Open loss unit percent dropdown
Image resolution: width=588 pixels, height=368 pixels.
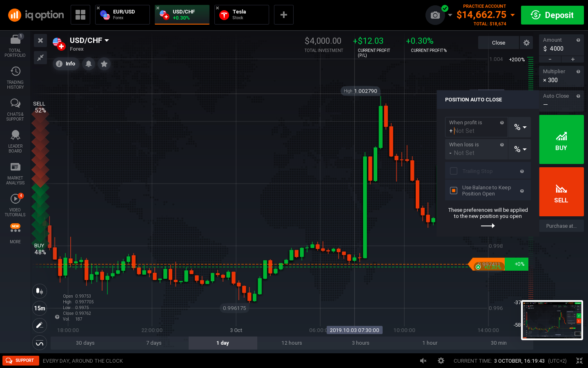tap(520, 149)
